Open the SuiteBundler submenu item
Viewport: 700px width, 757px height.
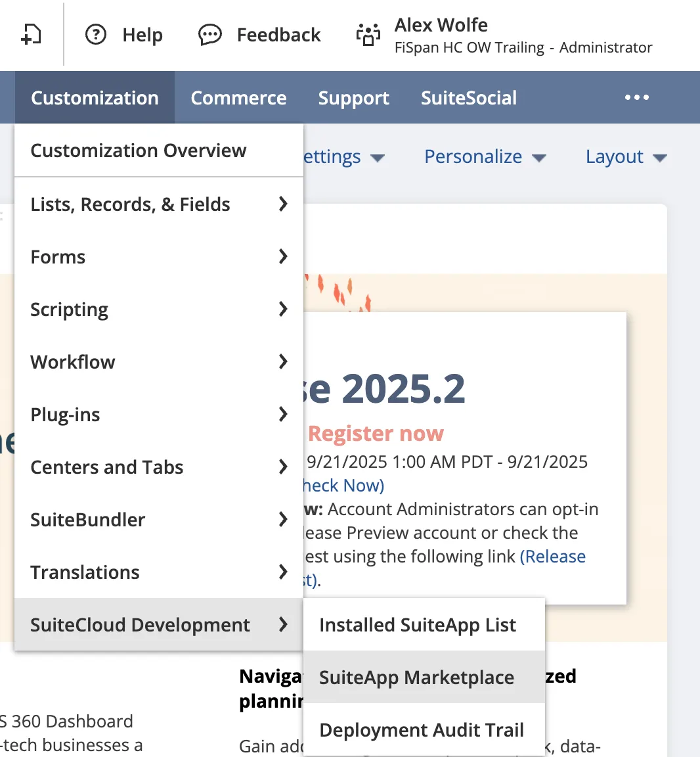tap(159, 520)
